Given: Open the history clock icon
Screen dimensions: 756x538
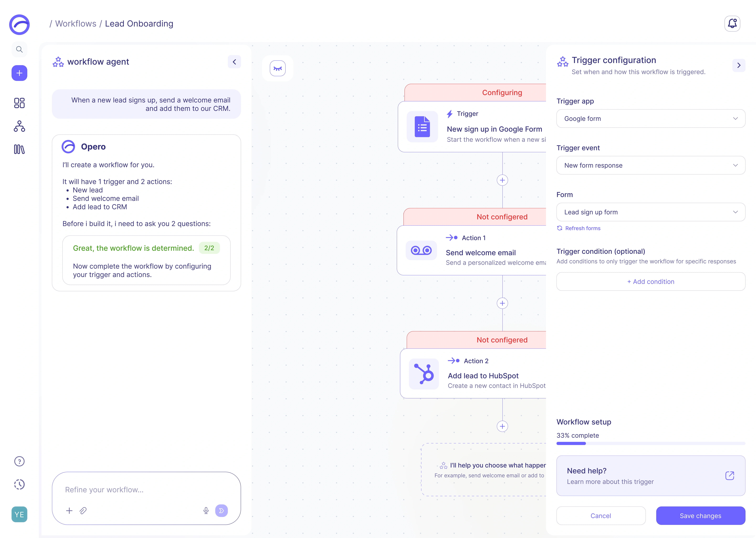Looking at the screenshot, I should (x=19, y=484).
